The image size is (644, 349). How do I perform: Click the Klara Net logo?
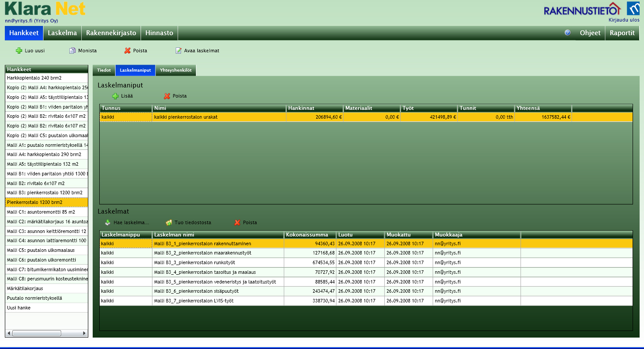[45, 9]
